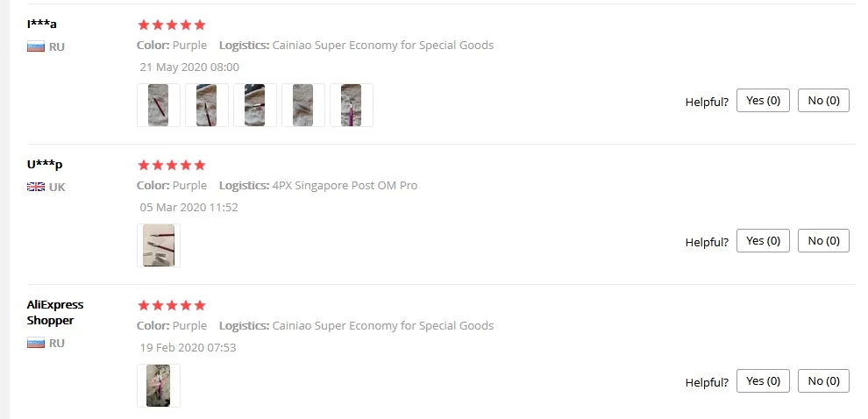Vote No on the 05 Mar 2020 review
Screen dimensions: 868x419
click(x=823, y=241)
